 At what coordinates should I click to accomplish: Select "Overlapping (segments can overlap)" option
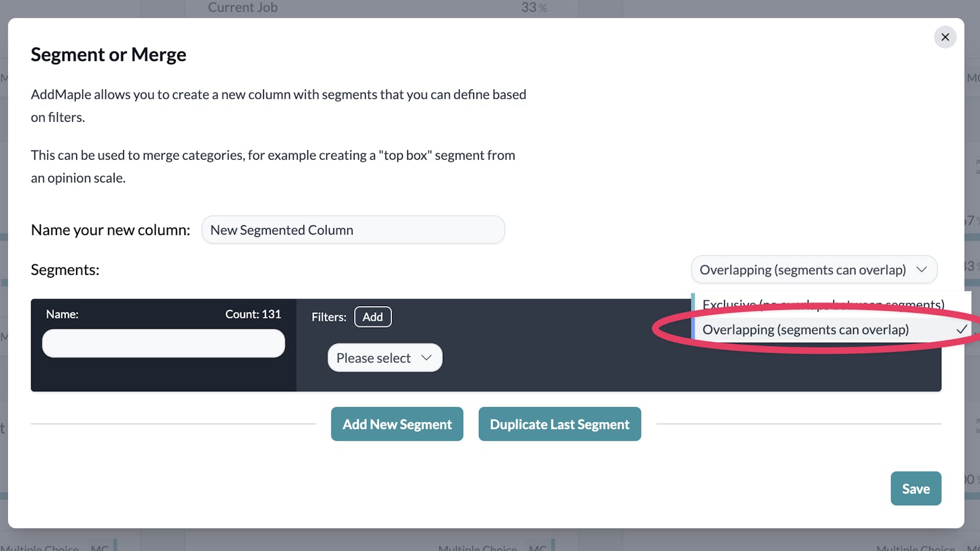(x=806, y=329)
